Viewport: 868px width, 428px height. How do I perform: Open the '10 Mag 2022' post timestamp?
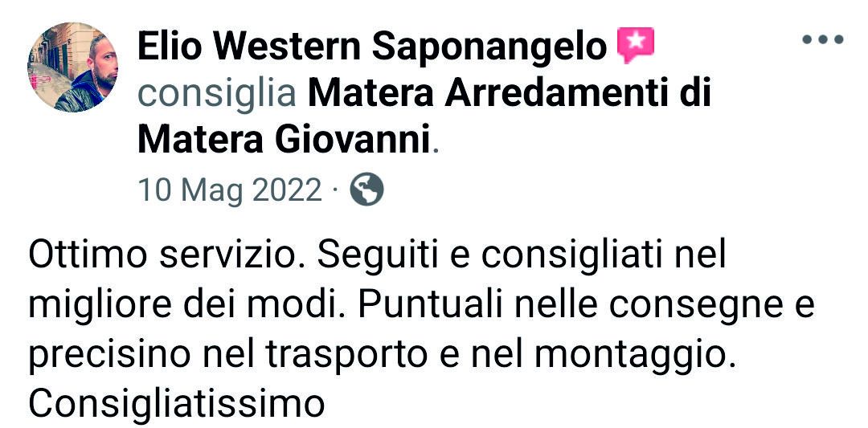click(x=230, y=190)
